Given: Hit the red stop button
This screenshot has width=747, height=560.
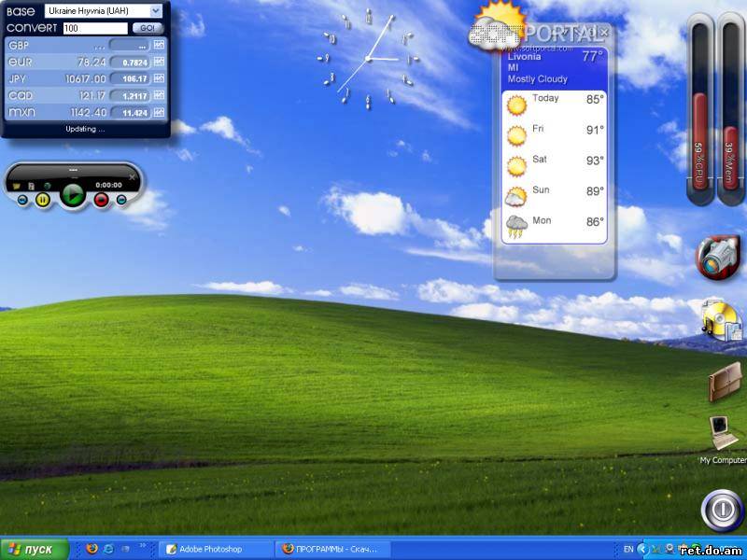Looking at the screenshot, I should click(101, 199).
